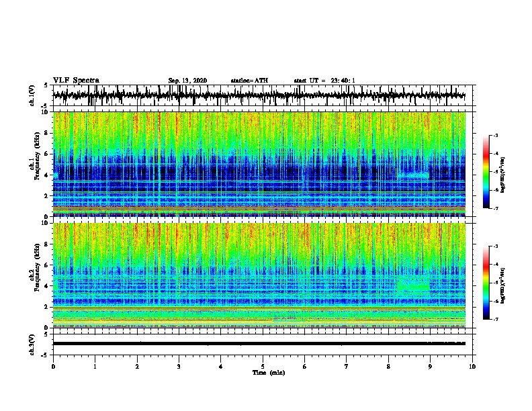This screenshot has height=411, width=532.
Task: Select the "Time (min)" x-axis label
Action: coord(269,373)
